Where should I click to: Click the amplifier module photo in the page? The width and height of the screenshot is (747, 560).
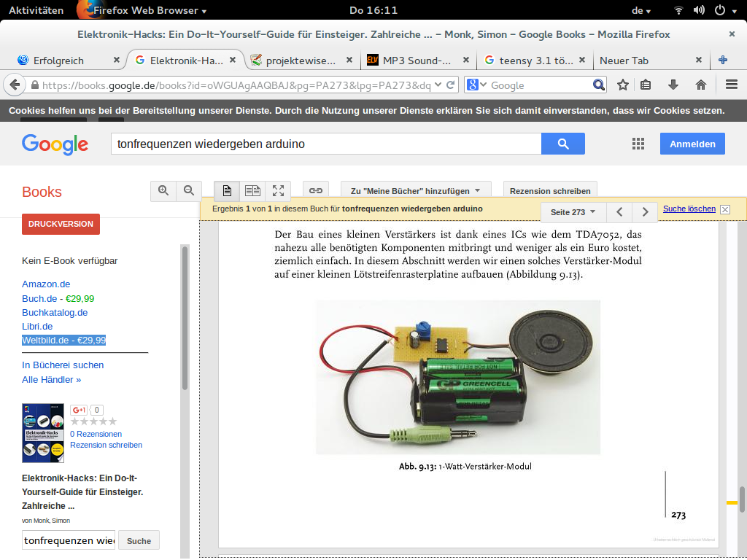458,377
